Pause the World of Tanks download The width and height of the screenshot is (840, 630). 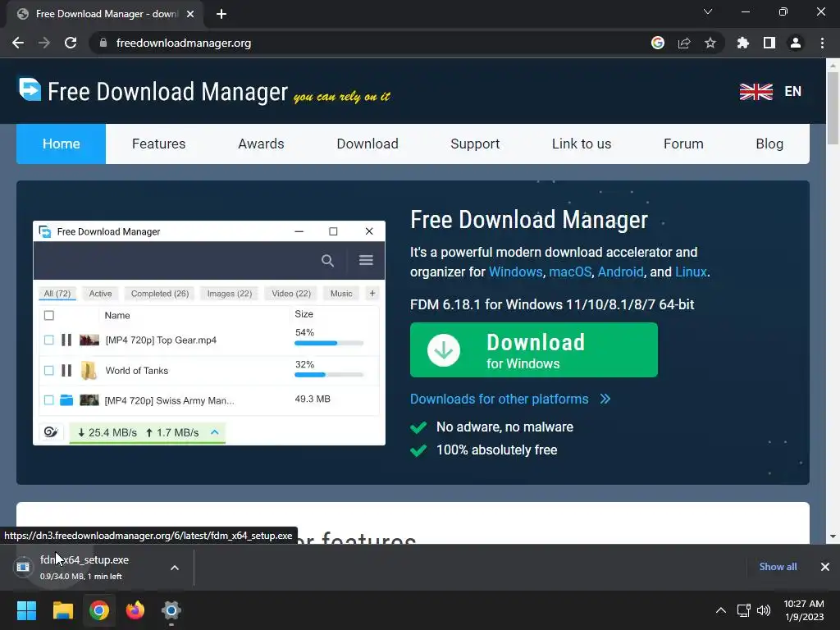[x=66, y=370]
